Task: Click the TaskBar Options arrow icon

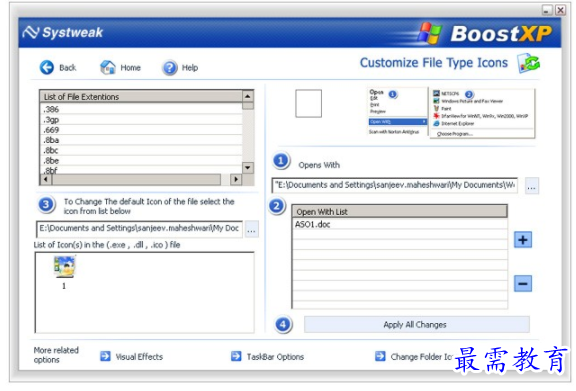Action: pos(236,356)
